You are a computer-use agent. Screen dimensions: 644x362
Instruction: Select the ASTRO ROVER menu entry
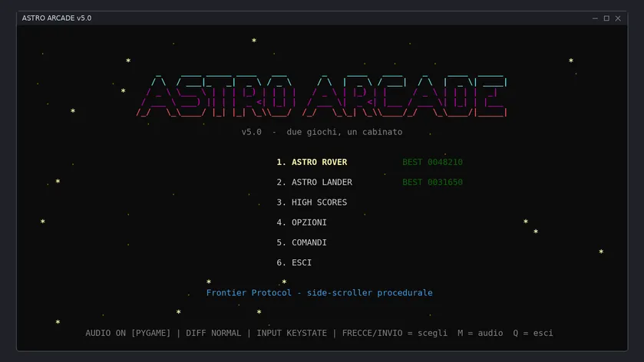pos(312,162)
